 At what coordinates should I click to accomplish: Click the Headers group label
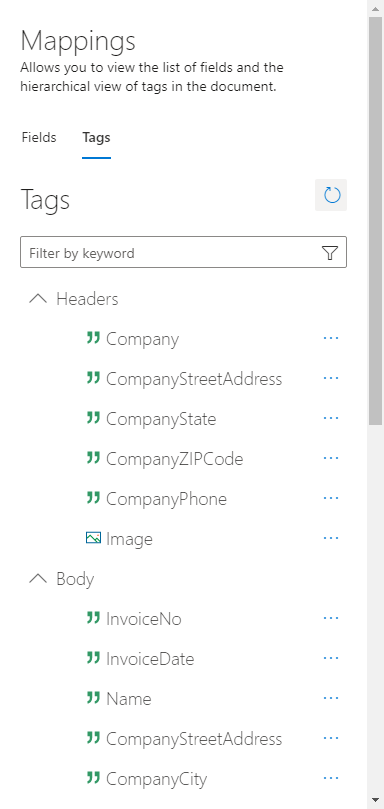[x=87, y=299]
